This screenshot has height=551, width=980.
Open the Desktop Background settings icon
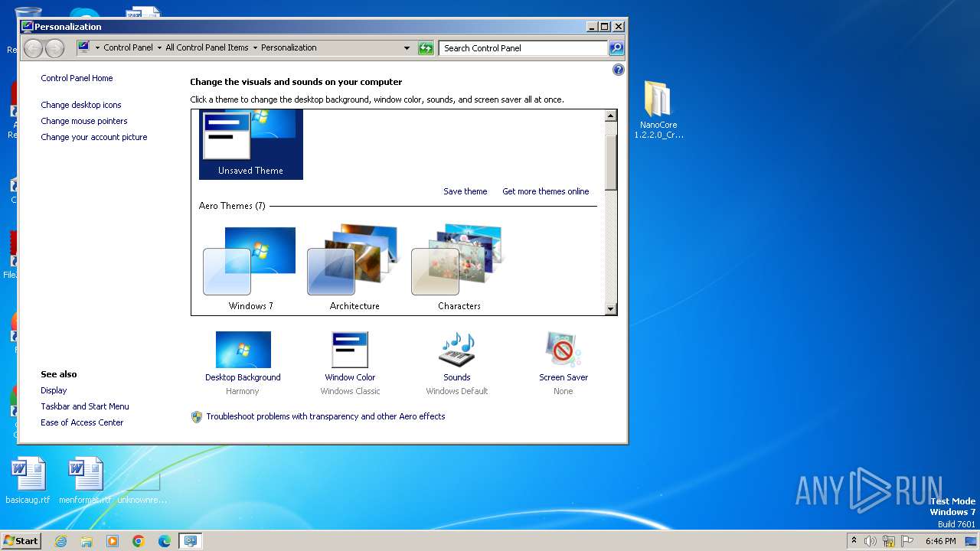(x=243, y=350)
